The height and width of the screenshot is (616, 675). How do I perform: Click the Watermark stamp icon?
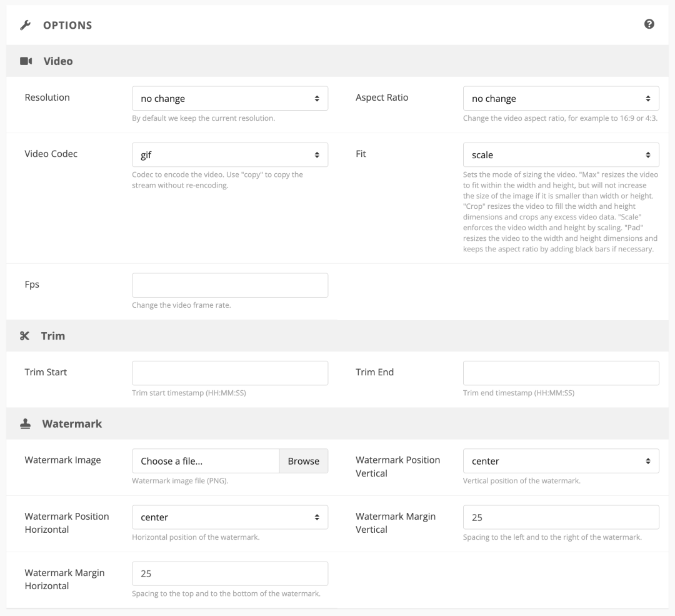point(25,423)
